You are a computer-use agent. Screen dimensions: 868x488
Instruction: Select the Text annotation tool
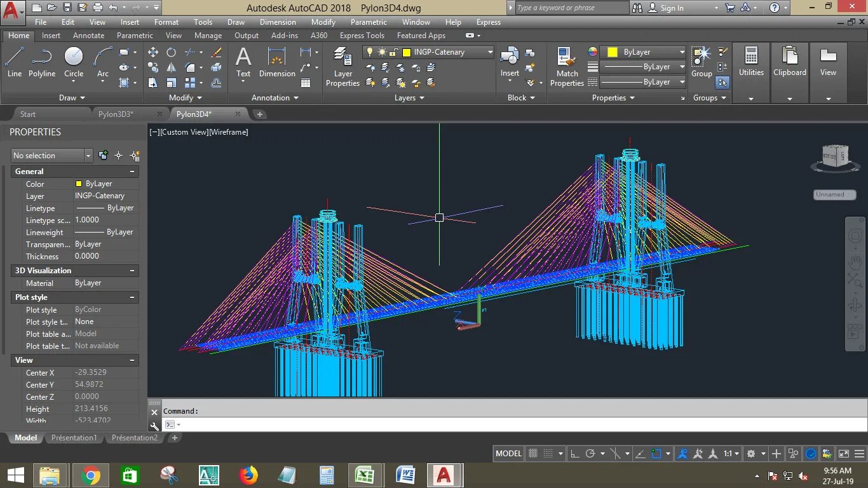[243, 62]
